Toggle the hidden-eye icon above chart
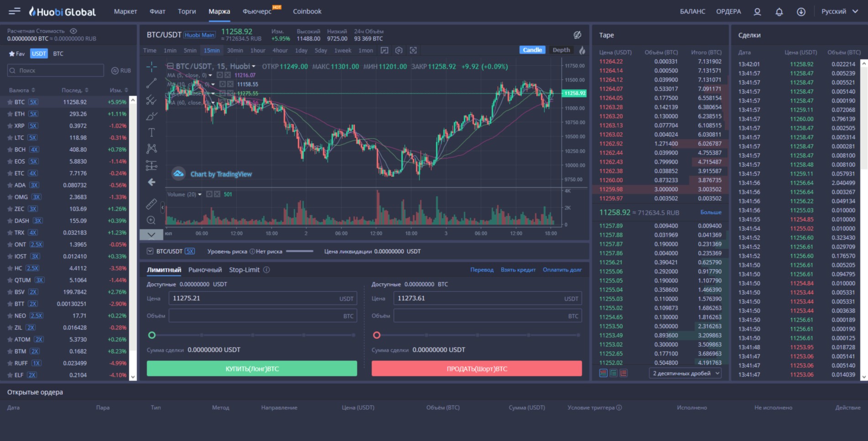Image resolution: width=868 pixels, height=441 pixels. (x=577, y=35)
